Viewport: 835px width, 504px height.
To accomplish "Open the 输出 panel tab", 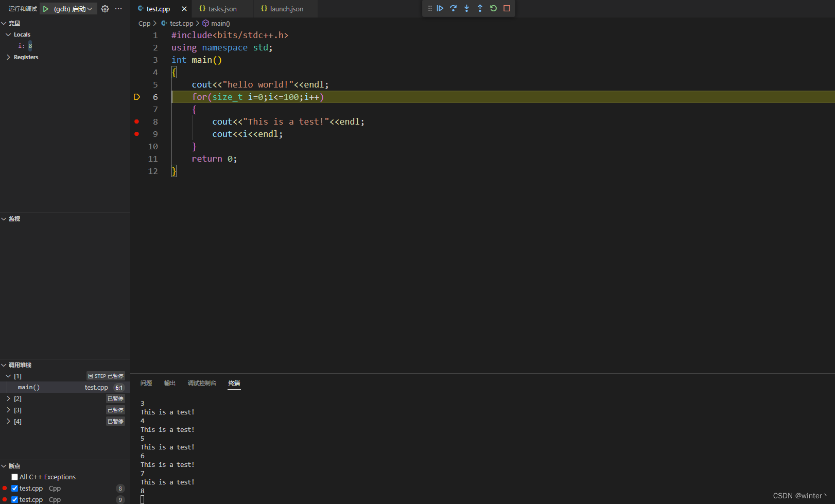I will (170, 383).
